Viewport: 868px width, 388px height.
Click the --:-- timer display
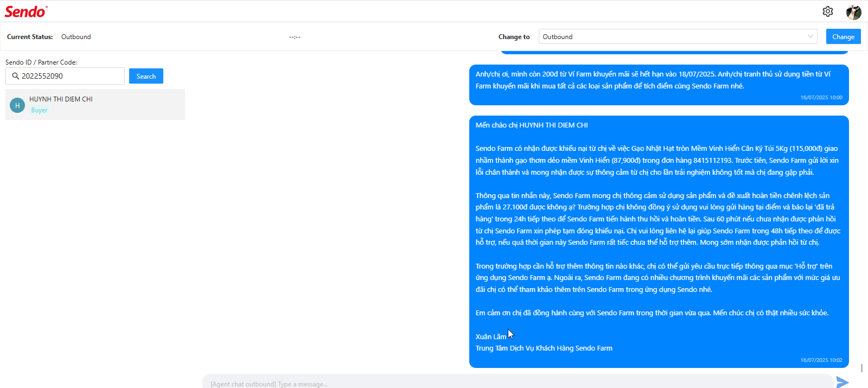(x=295, y=37)
